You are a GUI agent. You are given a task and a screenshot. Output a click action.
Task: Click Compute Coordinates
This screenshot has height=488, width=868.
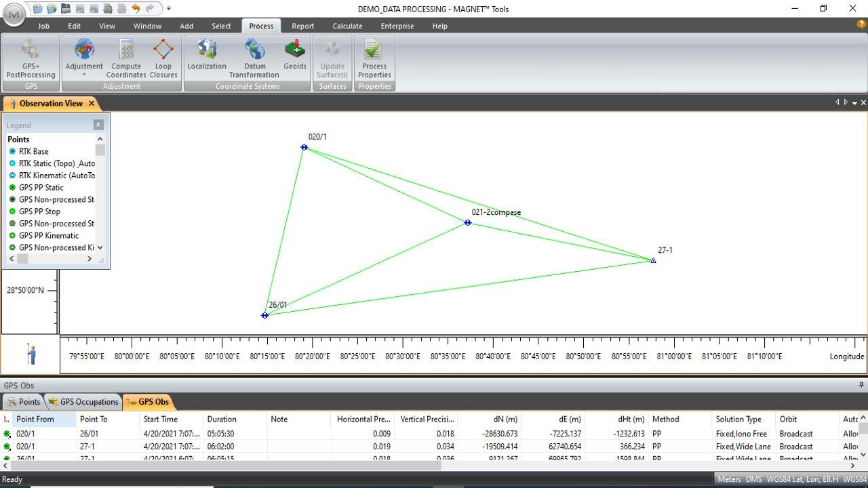(126, 59)
